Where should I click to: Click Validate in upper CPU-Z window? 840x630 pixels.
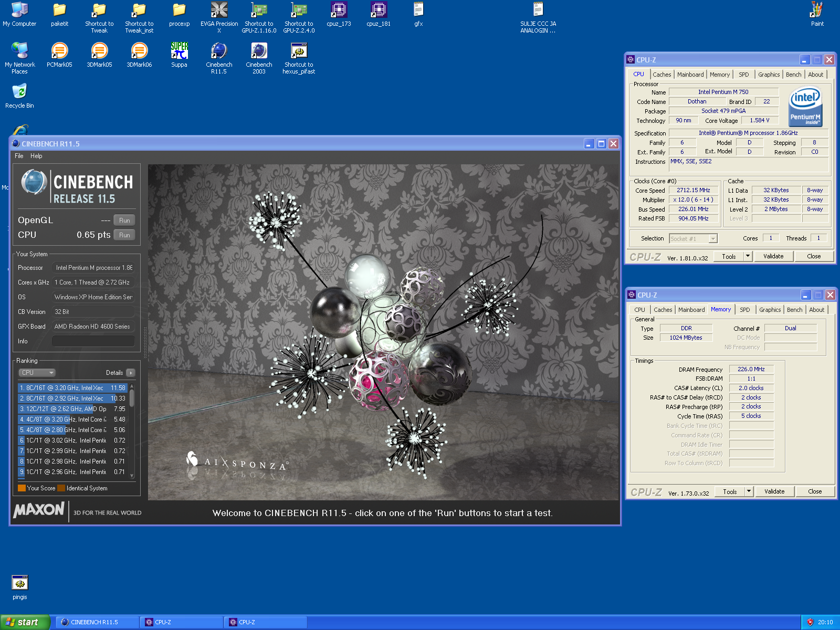[773, 256]
